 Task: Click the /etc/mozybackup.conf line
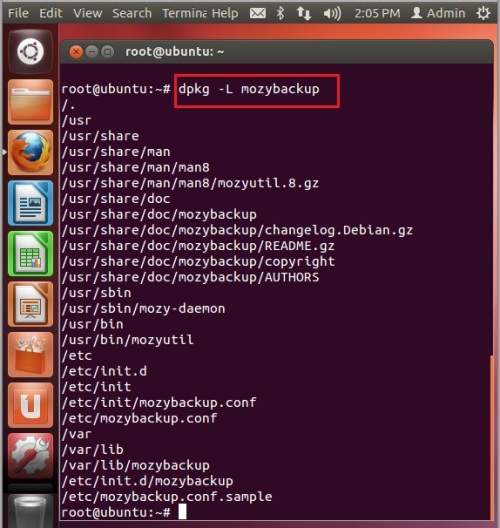pos(139,418)
